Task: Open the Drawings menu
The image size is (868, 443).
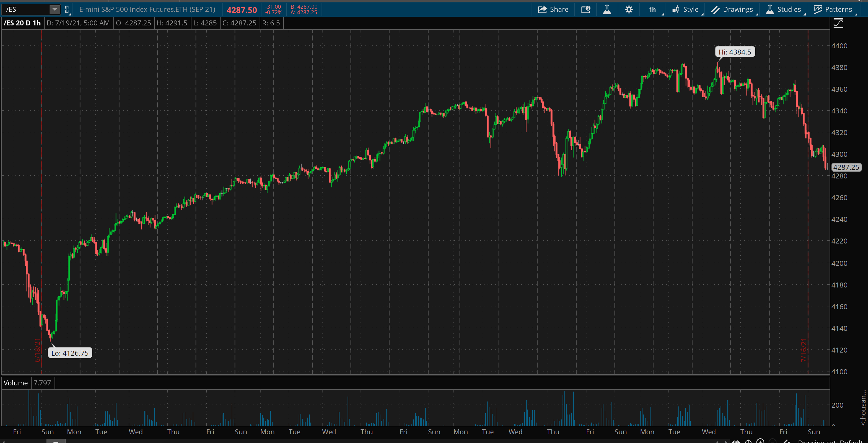Action: click(732, 9)
